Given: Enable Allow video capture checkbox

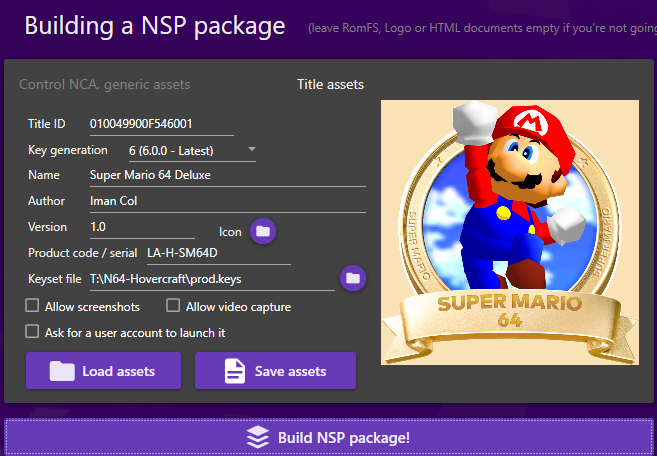Looking at the screenshot, I should [173, 306].
